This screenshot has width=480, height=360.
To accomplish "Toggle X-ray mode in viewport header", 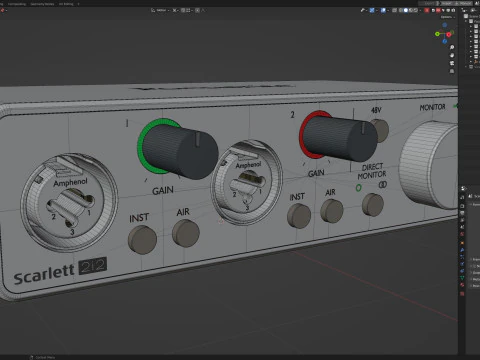I will coord(394,10).
